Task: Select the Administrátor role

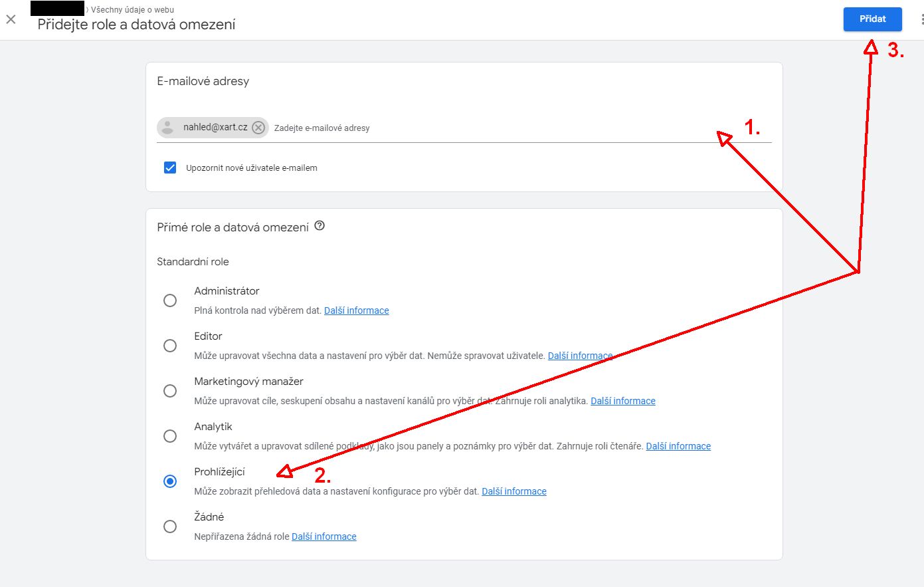Action: pyautogui.click(x=170, y=300)
